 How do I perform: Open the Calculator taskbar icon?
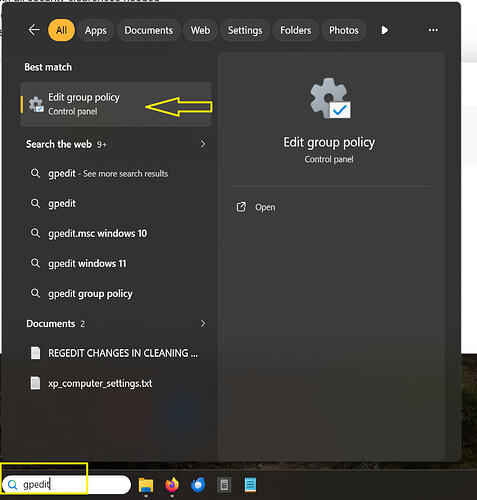(x=224, y=485)
